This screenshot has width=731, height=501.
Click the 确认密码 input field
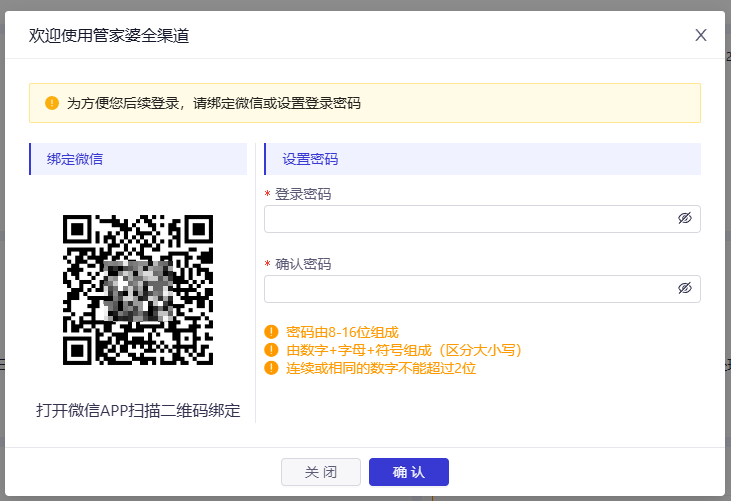(482, 288)
